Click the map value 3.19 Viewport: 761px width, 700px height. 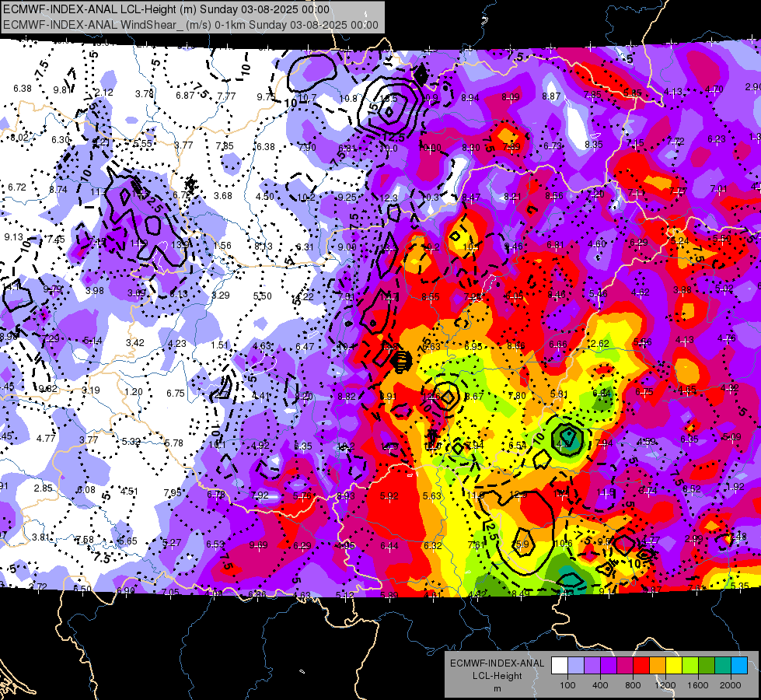(91, 390)
